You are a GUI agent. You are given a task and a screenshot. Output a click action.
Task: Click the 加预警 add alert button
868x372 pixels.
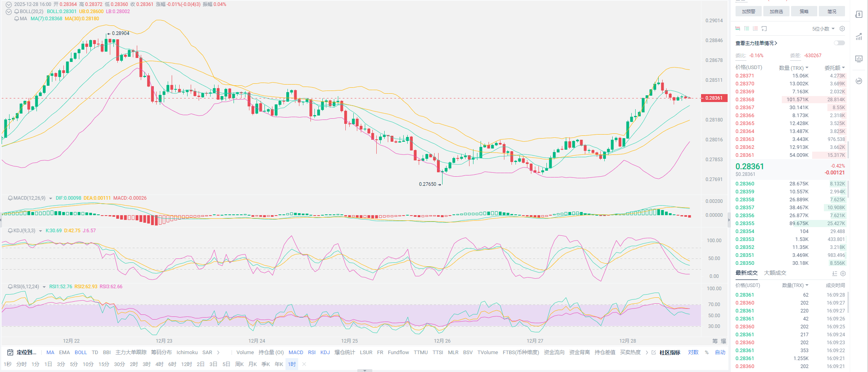tap(748, 12)
